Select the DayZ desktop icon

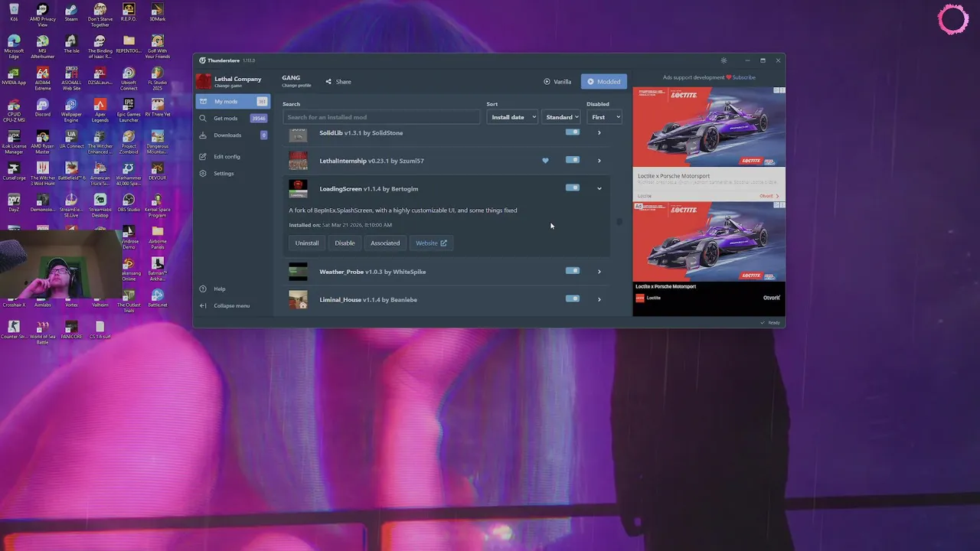click(x=14, y=204)
